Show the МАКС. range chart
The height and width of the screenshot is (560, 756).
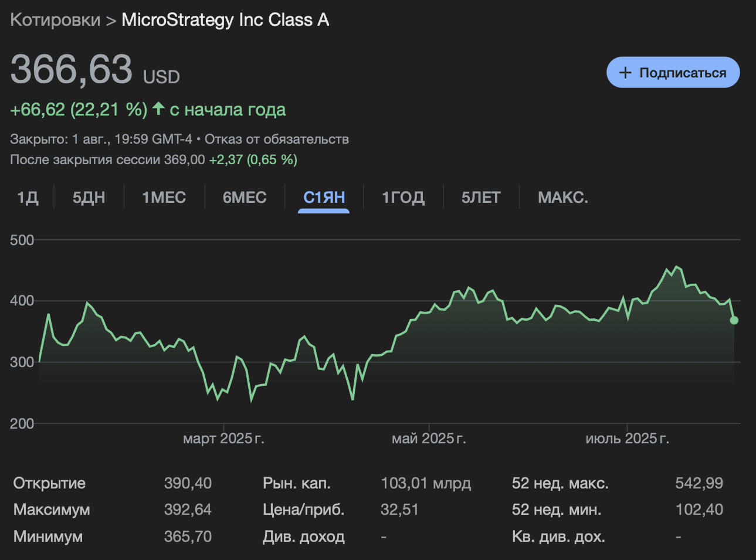pyautogui.click(x=563, y=198)
